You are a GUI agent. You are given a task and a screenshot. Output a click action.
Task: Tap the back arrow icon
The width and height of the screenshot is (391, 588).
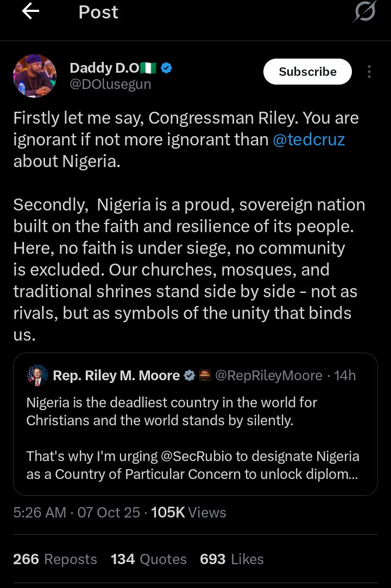click(30, 12)
